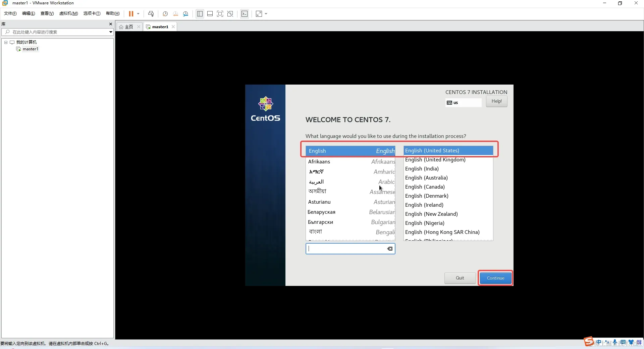Expand the library search dropdown arrow
This screenshot has width=644, height=349.
tap(111, 32)
